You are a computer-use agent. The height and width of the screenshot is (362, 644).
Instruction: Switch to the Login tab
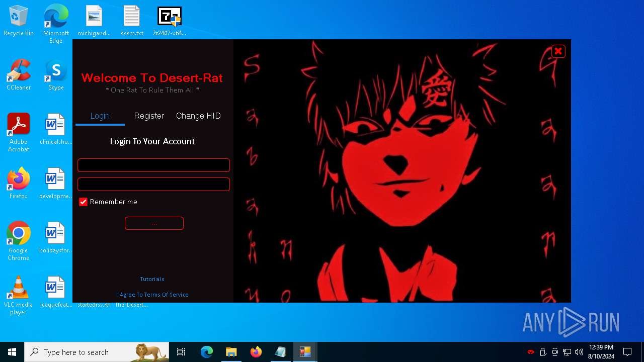pos(100,116)
